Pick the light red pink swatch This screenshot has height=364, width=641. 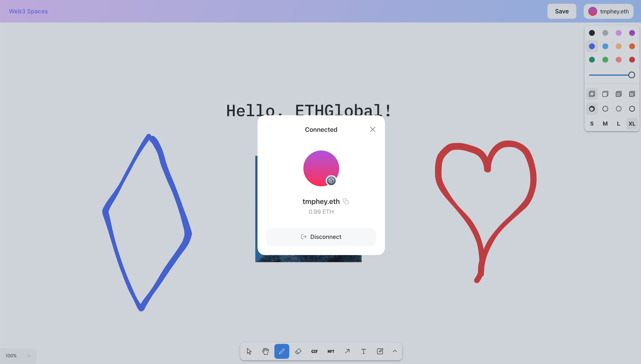point(619,59)
